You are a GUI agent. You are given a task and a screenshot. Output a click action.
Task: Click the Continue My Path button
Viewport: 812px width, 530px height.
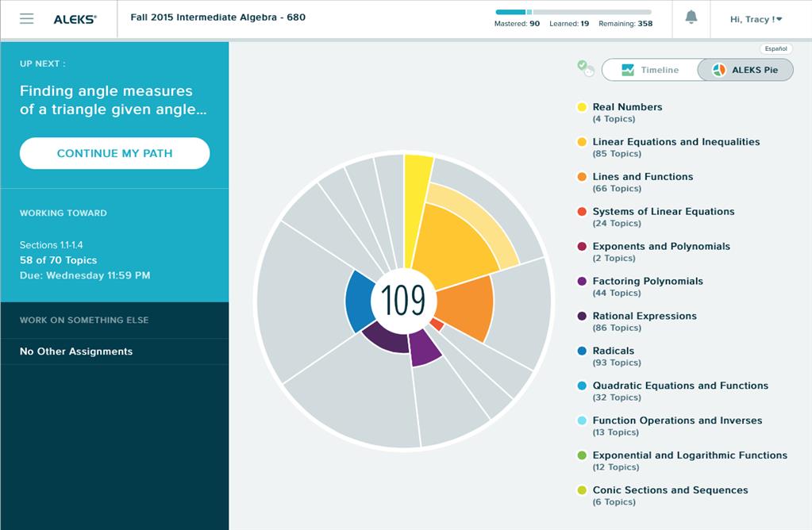click(x=114, y=153)
